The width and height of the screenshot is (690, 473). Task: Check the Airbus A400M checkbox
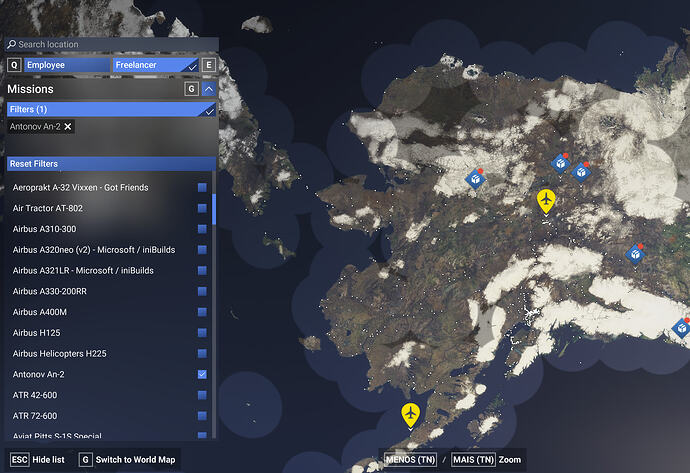click(x=202, y=312)
